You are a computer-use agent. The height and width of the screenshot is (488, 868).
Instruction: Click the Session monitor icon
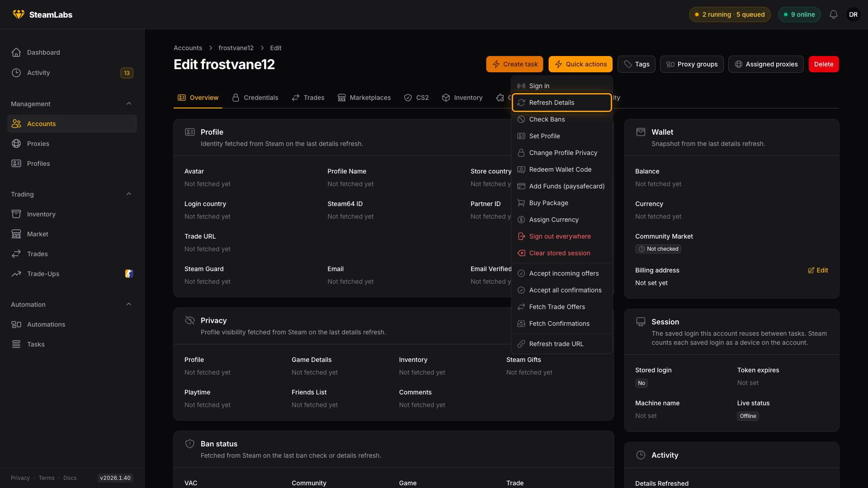641,322
